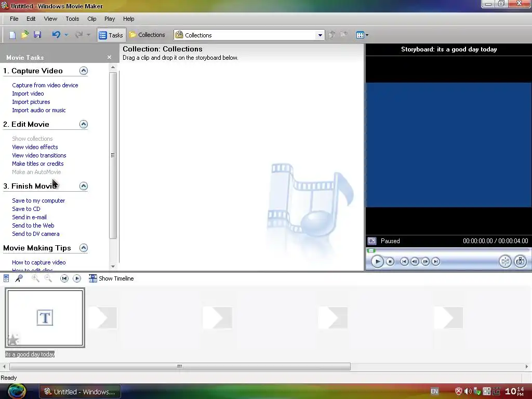Open the Undo history dropdown arrow

coord(66,35)
